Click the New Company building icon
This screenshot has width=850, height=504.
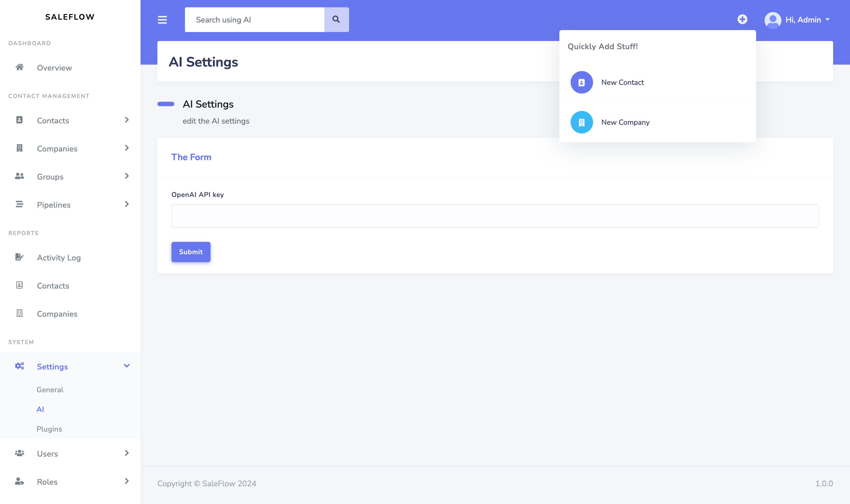coord(582,122)
